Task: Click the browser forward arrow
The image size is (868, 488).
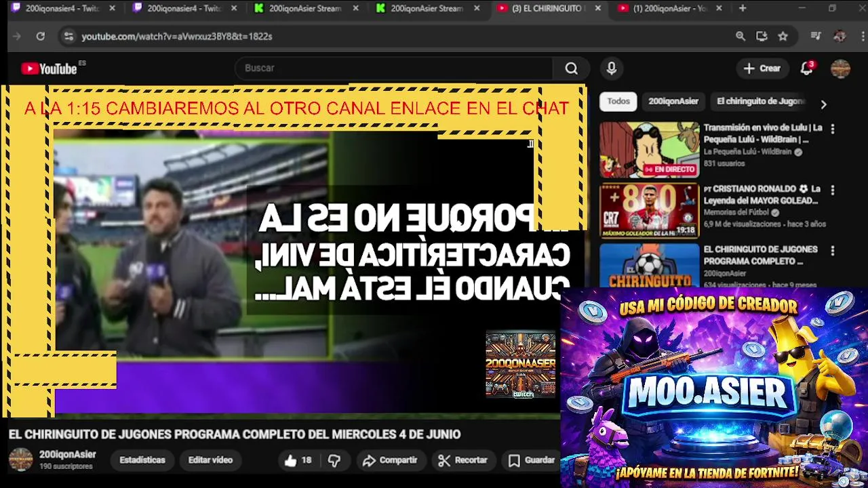Action: 17,37
